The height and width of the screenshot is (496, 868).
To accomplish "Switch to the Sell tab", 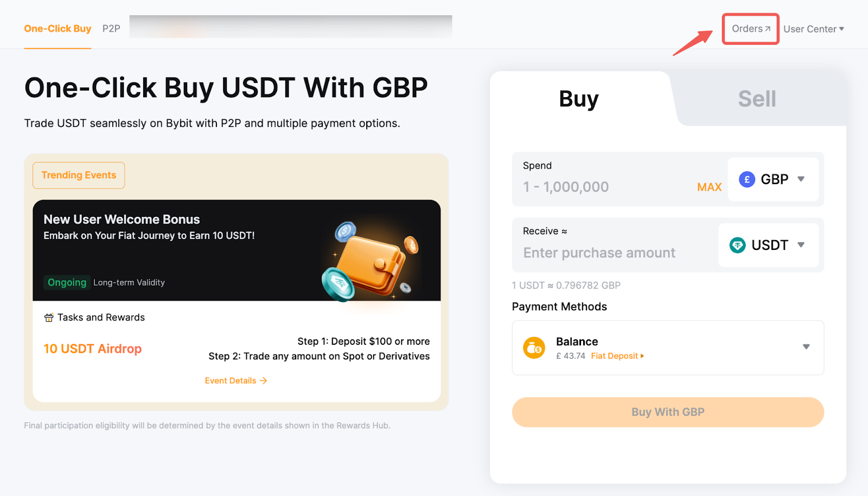I will click(x=757, y=99).
